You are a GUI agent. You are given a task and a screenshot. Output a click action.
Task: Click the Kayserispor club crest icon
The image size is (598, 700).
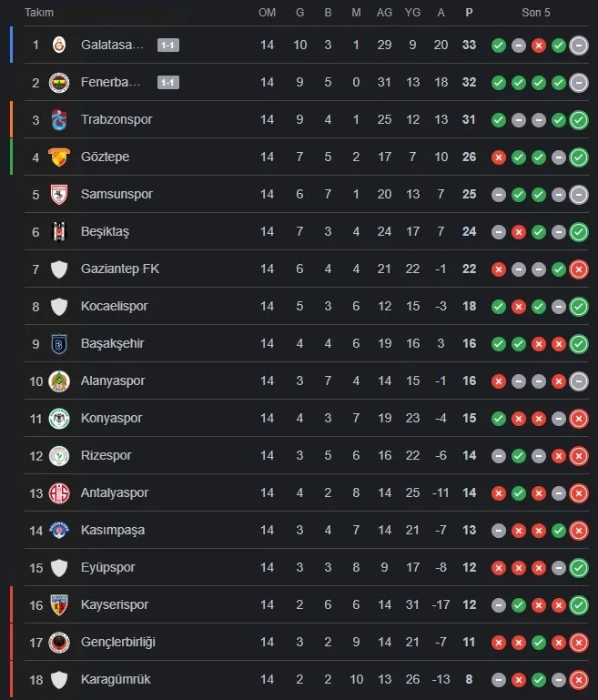point(59,604)
